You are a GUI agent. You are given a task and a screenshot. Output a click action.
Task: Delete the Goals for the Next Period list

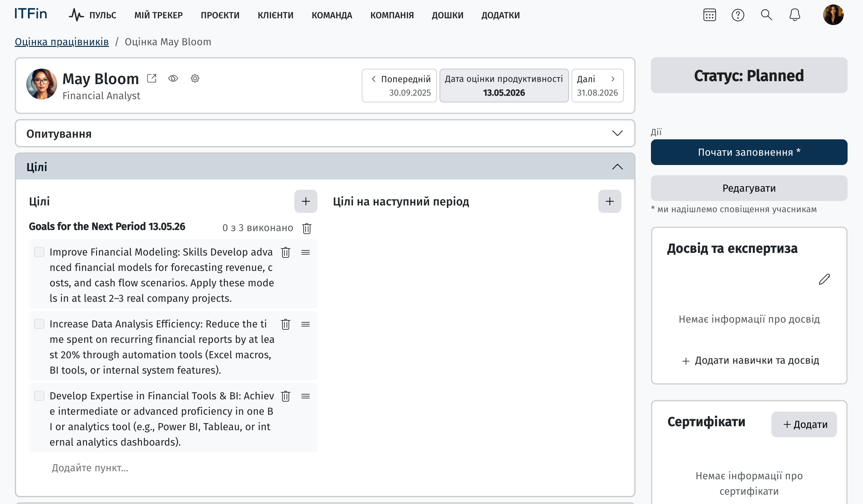[x=307, y=228]
